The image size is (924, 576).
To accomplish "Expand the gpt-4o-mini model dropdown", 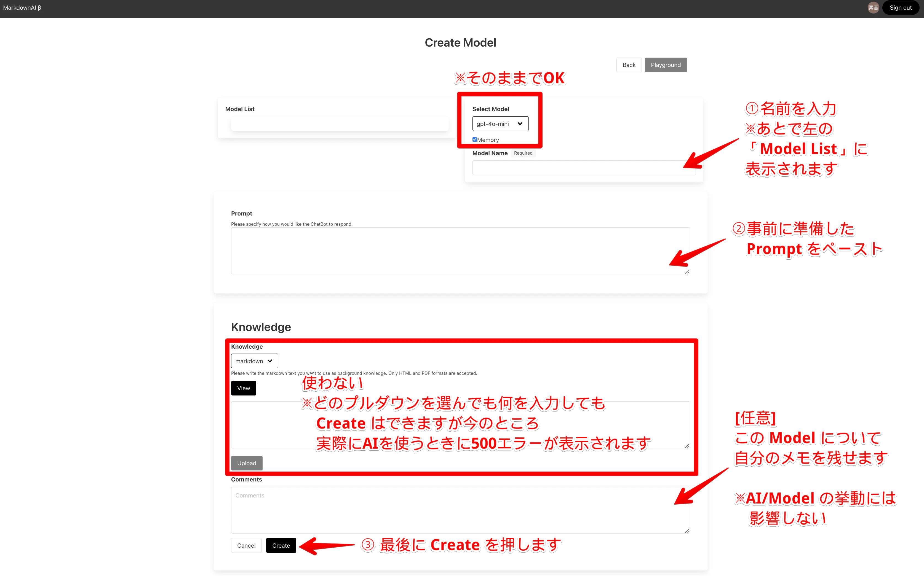I will click(500, 124).
